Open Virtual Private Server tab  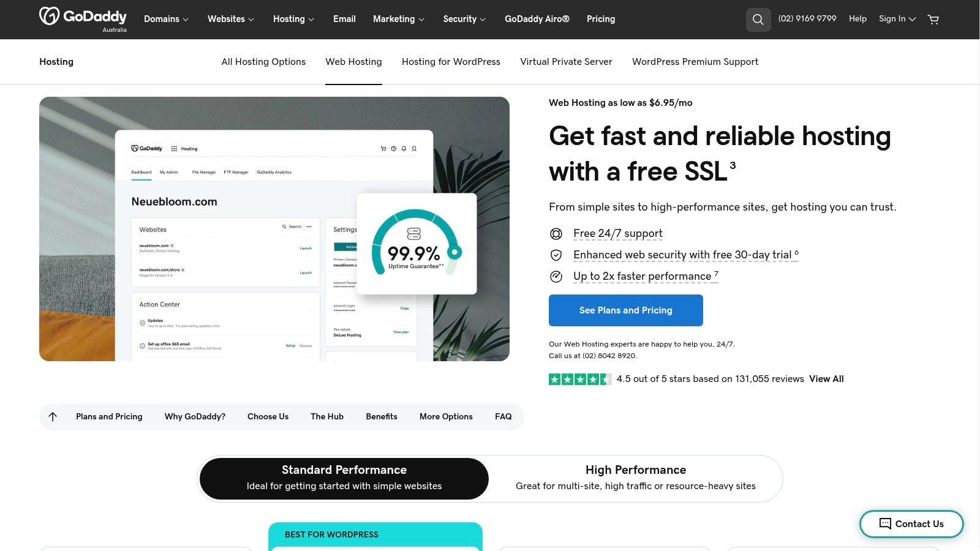coord(566,62)
